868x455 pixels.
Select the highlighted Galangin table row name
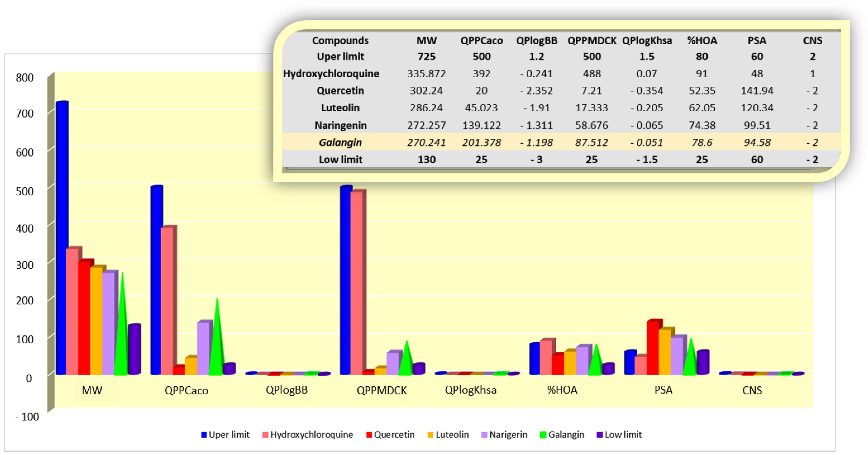coord(340,142)
